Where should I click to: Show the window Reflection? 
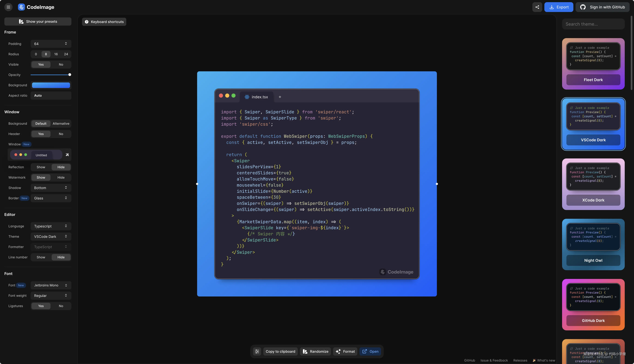click(41, 167)
